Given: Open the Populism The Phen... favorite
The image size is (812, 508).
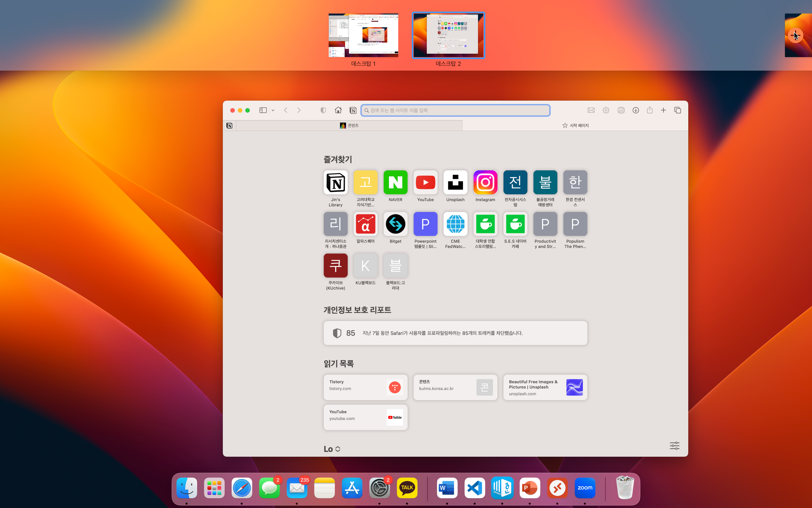Looking at the screenshot, I should [x=575, y=230].
